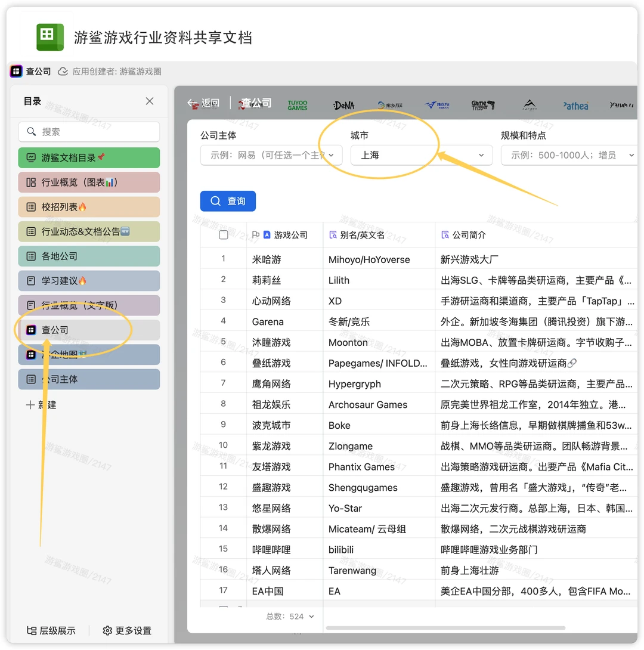Click 新建 to add a new page
644x650 pixels.
(x=41, y=405)
